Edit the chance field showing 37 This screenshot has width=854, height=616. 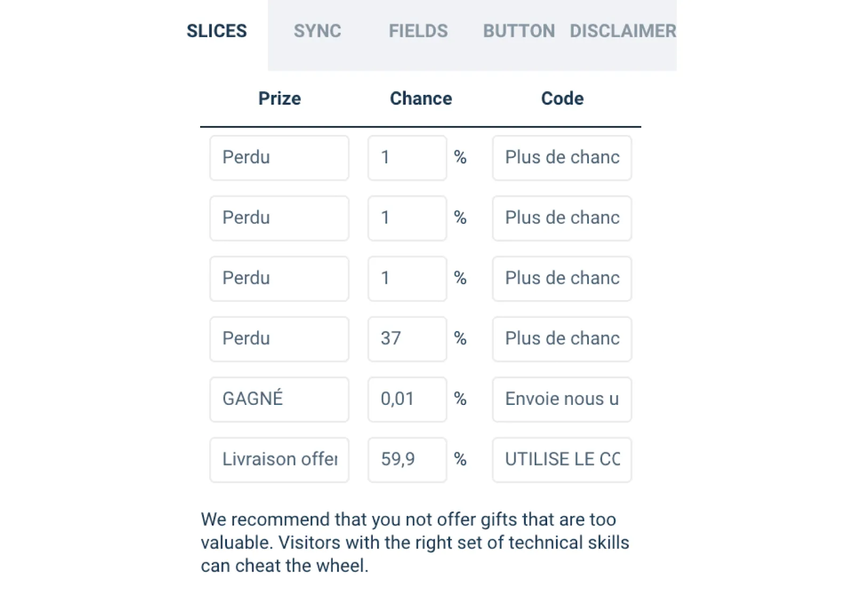(x=407, y=339)
